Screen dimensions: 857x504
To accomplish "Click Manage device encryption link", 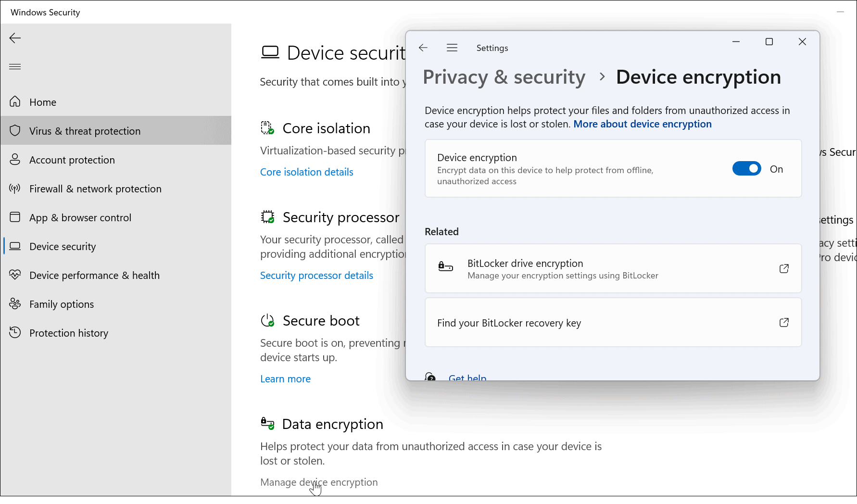I will pos(319,482).
